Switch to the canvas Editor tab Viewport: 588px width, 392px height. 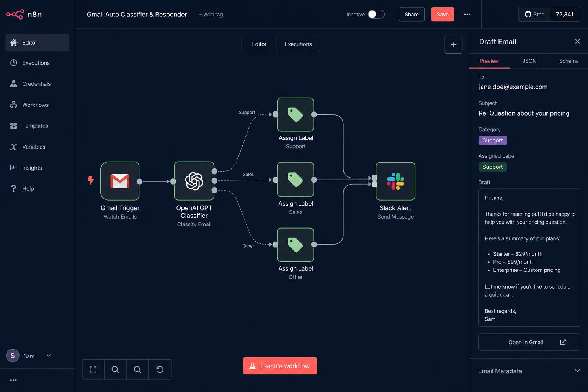point(259,44)
